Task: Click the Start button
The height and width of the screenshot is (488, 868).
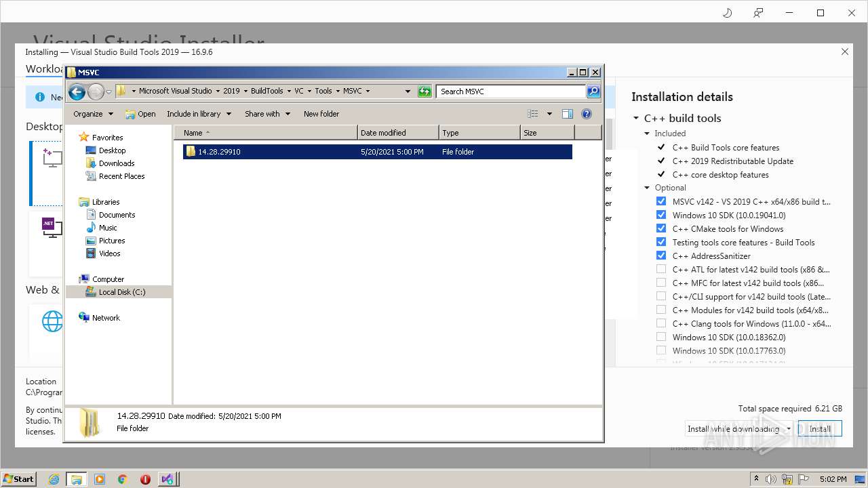Action: pyautogui.click(x=19, y=479)
